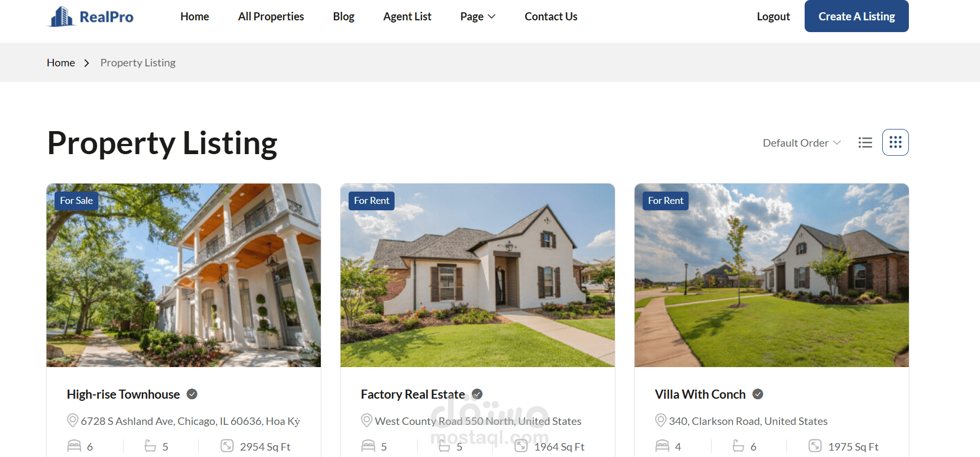Open the Factory Real Estate photo
This screenshot has width=980, height=457.
coord(477,275)
